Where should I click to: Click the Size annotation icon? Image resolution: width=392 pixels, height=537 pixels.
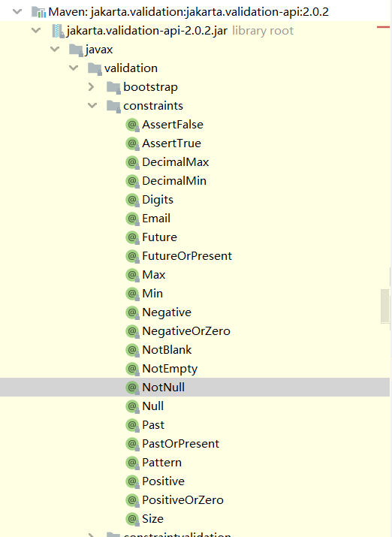point(132,519)
